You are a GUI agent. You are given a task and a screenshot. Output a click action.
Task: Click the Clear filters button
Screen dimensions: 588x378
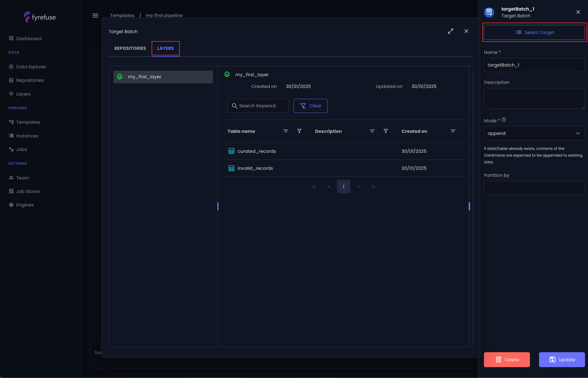(x=311, y=106)
